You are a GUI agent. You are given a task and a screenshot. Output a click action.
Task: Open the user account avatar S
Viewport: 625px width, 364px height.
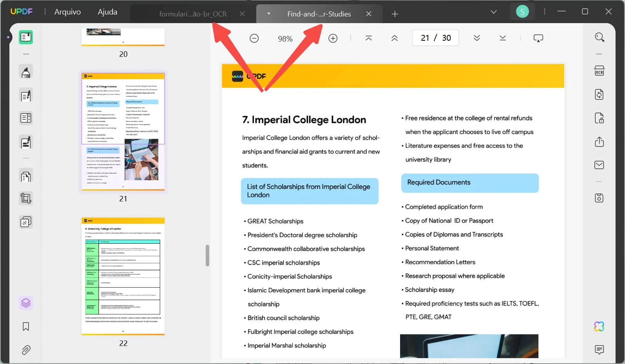(522, 12)
